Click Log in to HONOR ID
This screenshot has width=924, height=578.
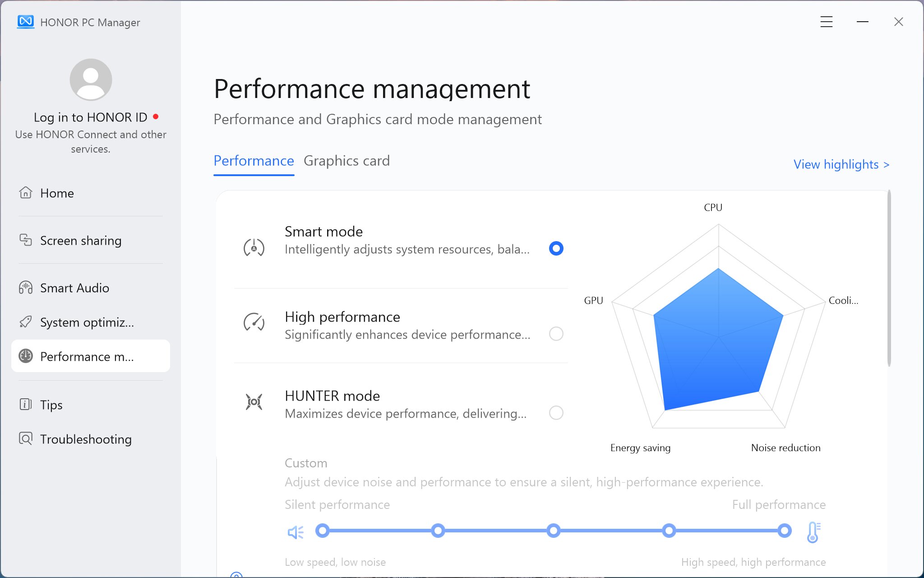click(x=91, y=117)
